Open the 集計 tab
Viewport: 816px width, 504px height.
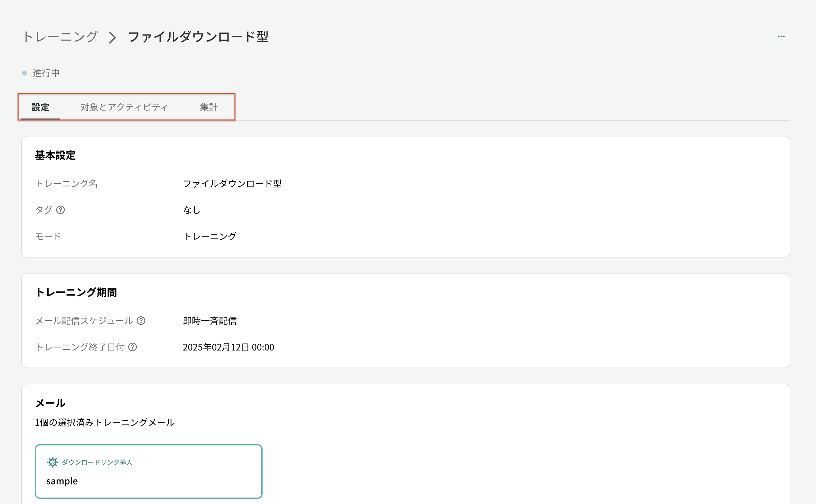(209, 107)
